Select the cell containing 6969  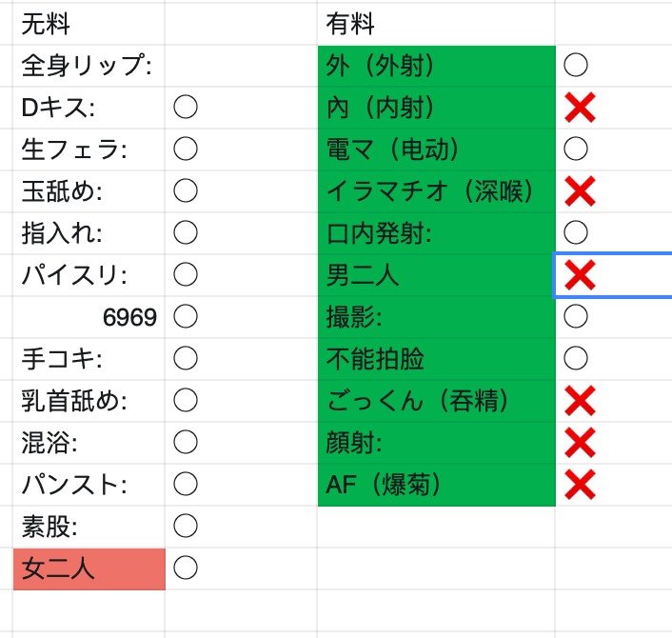89,316
